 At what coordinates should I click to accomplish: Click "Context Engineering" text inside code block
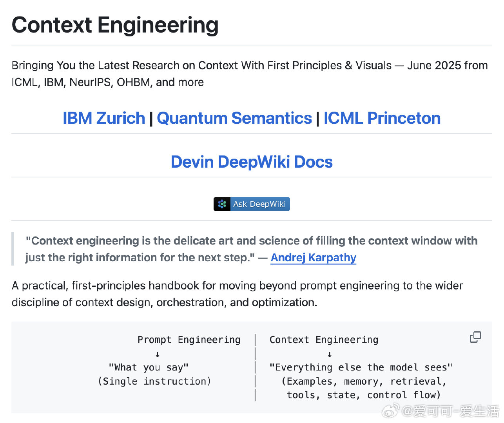(x=324, y=340)
